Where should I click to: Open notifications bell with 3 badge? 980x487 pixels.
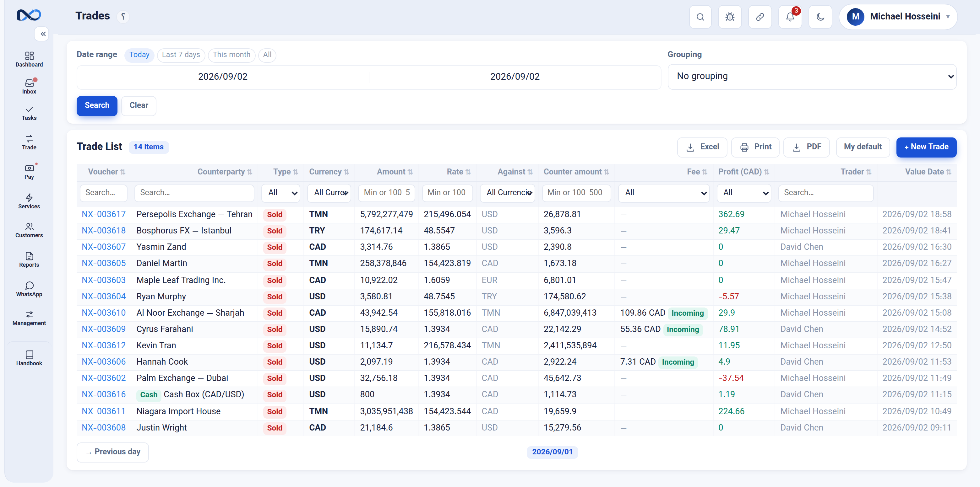(x=790, y=17)
